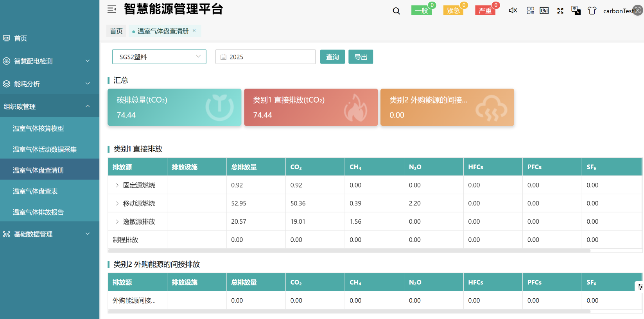This screenshot has width=644, height=319.
Task: Open the carbonTest user menu
Action: pos(618,11)
